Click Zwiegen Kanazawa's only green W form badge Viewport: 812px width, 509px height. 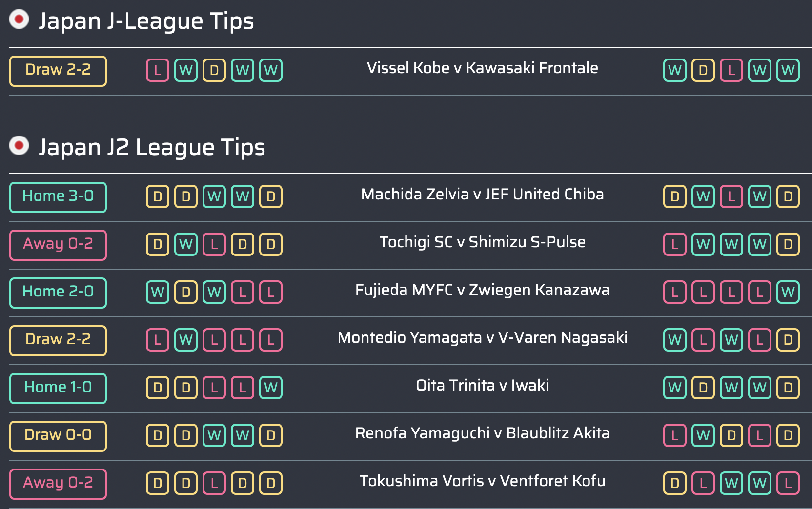[788, 292]
